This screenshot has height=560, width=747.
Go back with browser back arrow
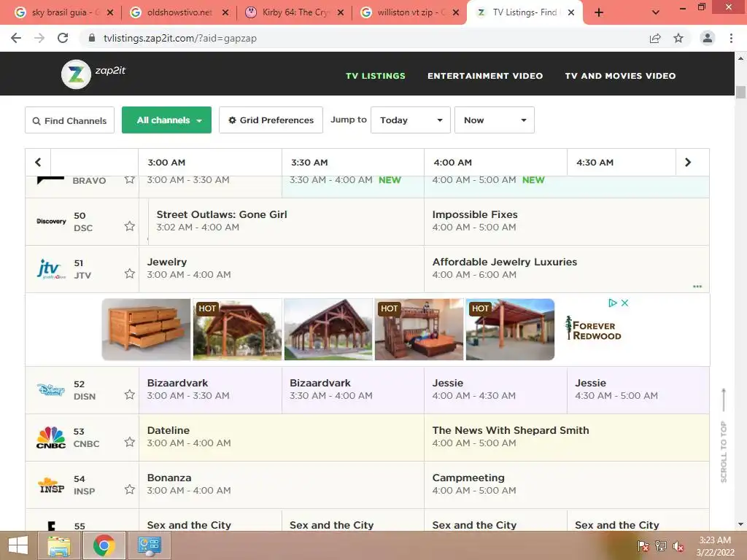point(16,38)
